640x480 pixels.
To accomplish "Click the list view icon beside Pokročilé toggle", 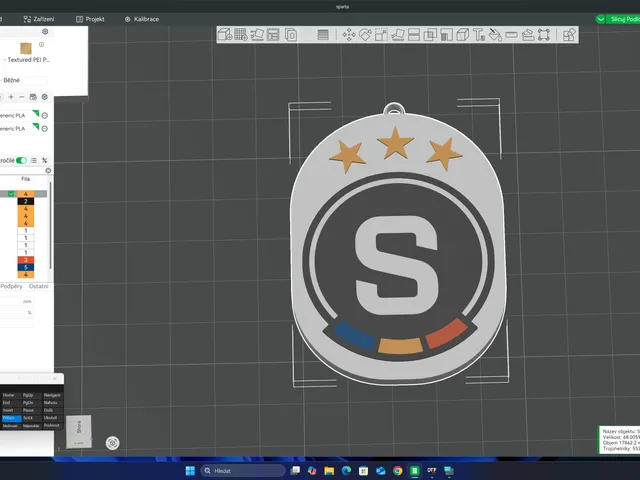I will pyautogui.click(x=34, y=160).
